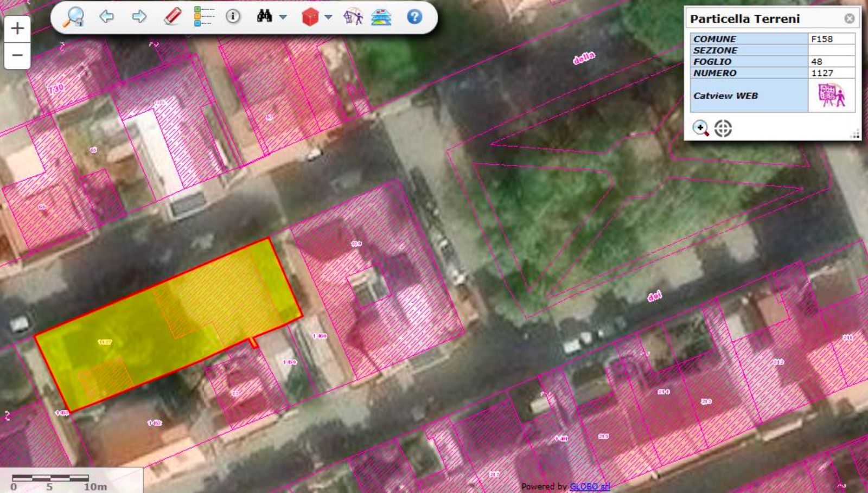The image size is (868, 493).
Task: Click the COMUNE label cell
Action: (x=749, y=39)
